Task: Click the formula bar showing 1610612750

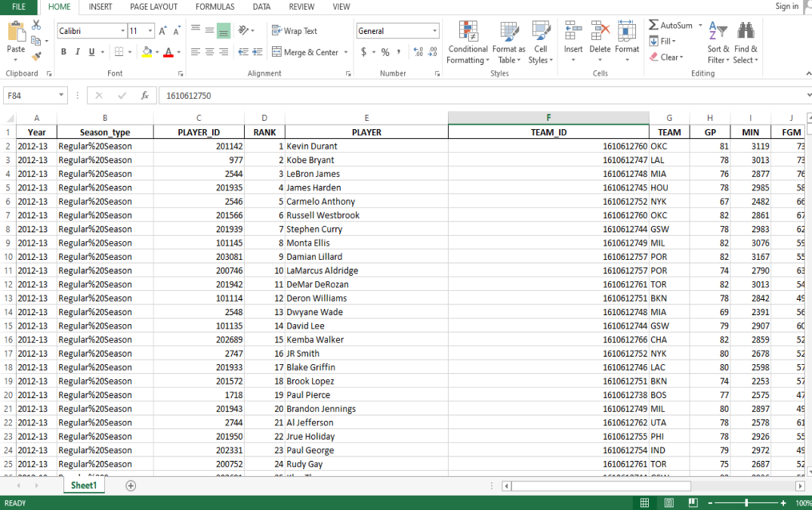Action: (x=482, y=96)
